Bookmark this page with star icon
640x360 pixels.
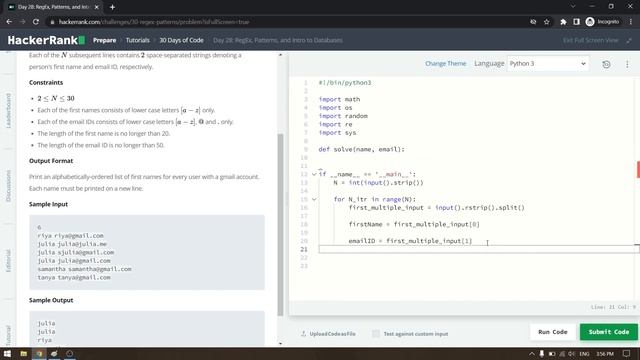[x=547, y=22]
